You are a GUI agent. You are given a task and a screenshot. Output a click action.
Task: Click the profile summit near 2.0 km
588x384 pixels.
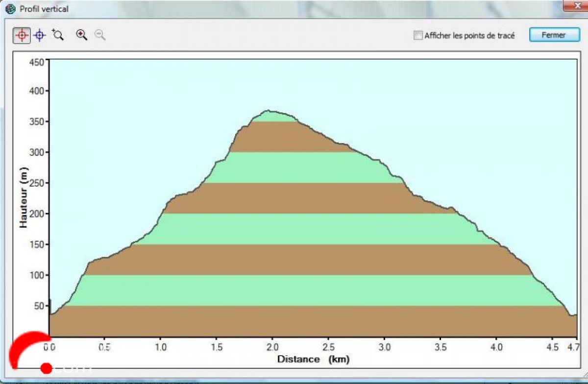point(269,111)
